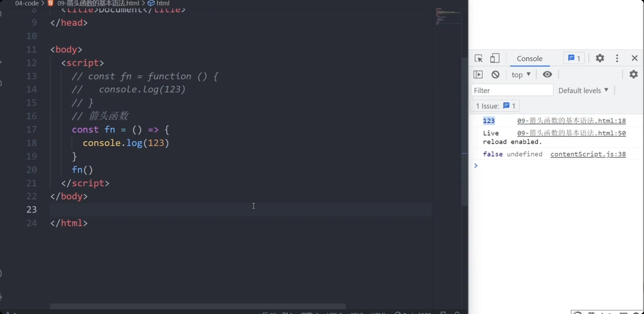The image size is (644, 314).
Task: Click the opening <body> tag
Action: pos(66,50)
